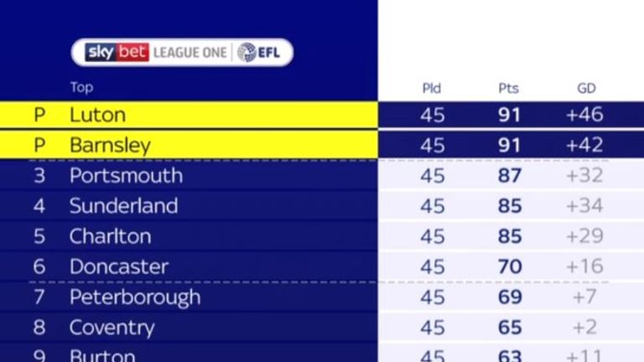644x362 pixels.
Task: Click the promotion P beside Luton
Action: point(39,115)
